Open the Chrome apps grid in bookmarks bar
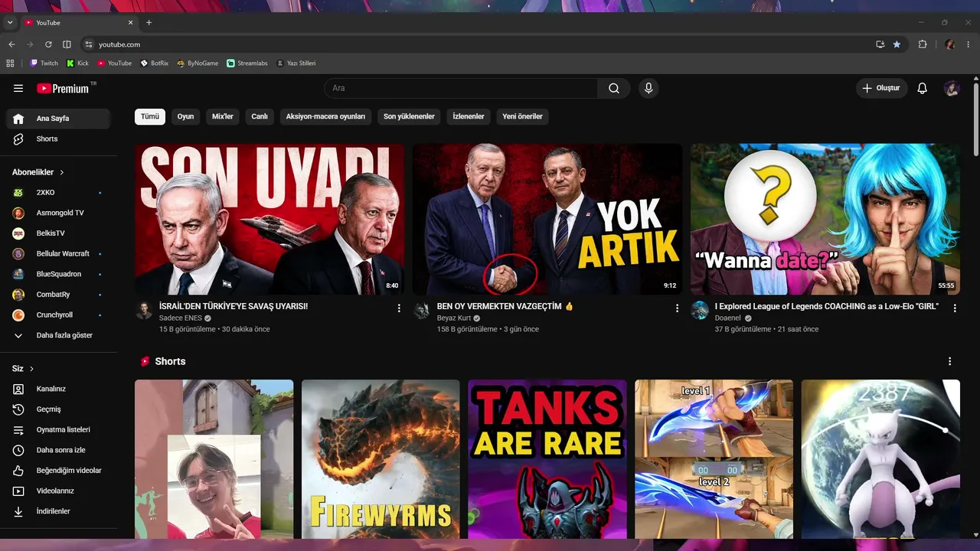This screenshot has width=980, height=551. point(10,64)
